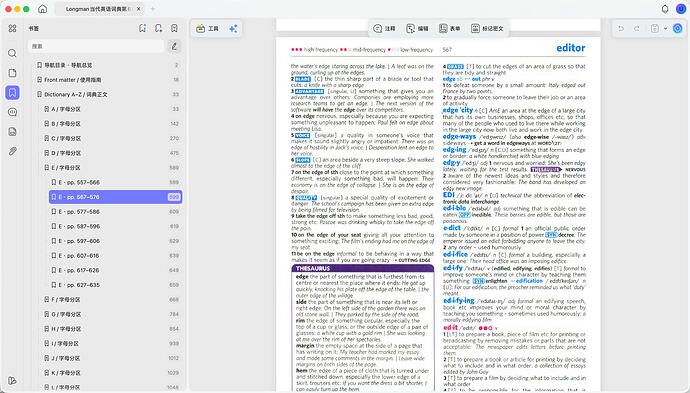Screen dimensions: 690x393
Task: Expand the D / 字母分区 bookmark
Action: tap(46, 153)
